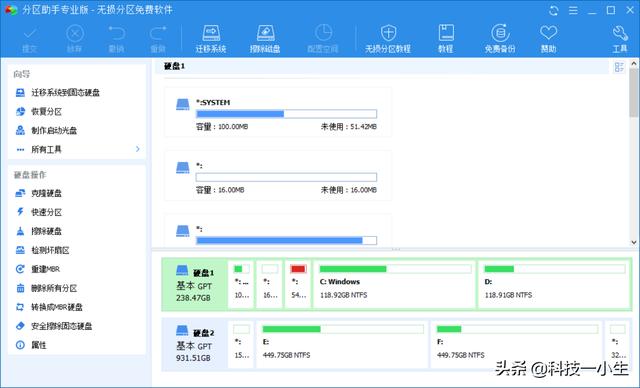Select the 硬盘1 238.47GB disk header

195,285
